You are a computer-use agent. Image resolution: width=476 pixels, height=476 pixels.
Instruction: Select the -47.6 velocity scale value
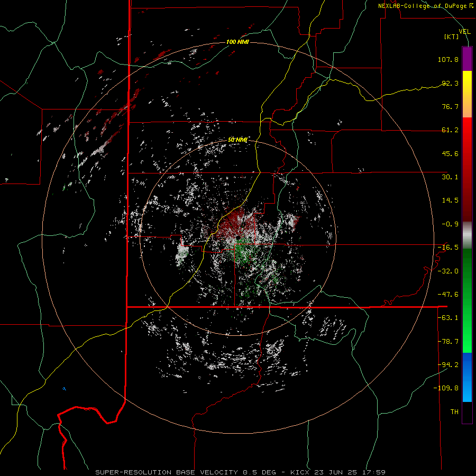tap(448, 295)
